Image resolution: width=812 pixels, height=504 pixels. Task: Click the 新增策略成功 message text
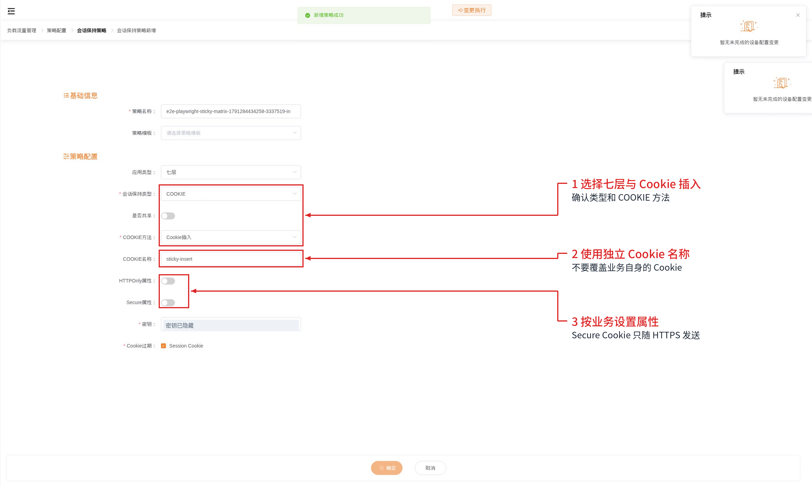pyautogui.click(x=328, y=15)
